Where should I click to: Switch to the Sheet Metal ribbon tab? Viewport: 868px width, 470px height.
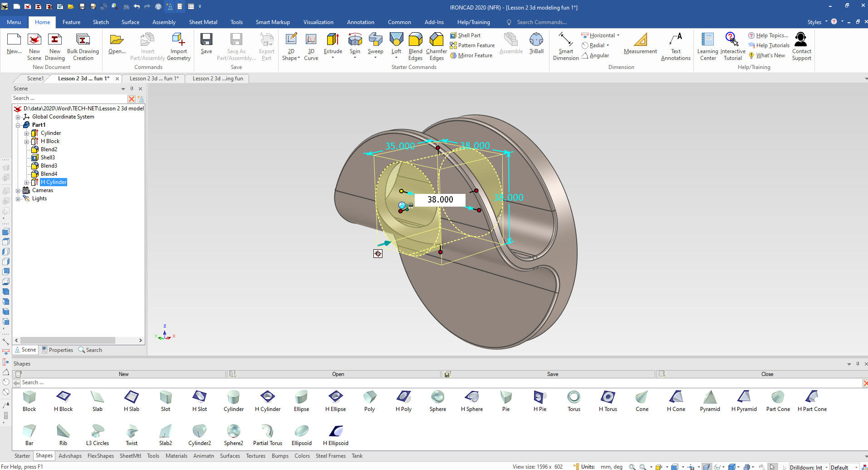click(203, 22)
